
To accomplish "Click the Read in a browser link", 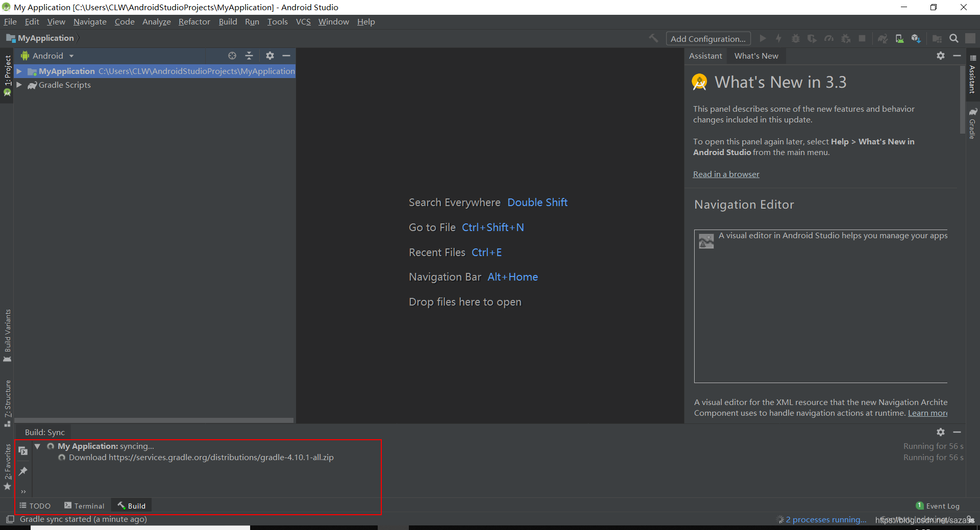I will pos(726,174).
